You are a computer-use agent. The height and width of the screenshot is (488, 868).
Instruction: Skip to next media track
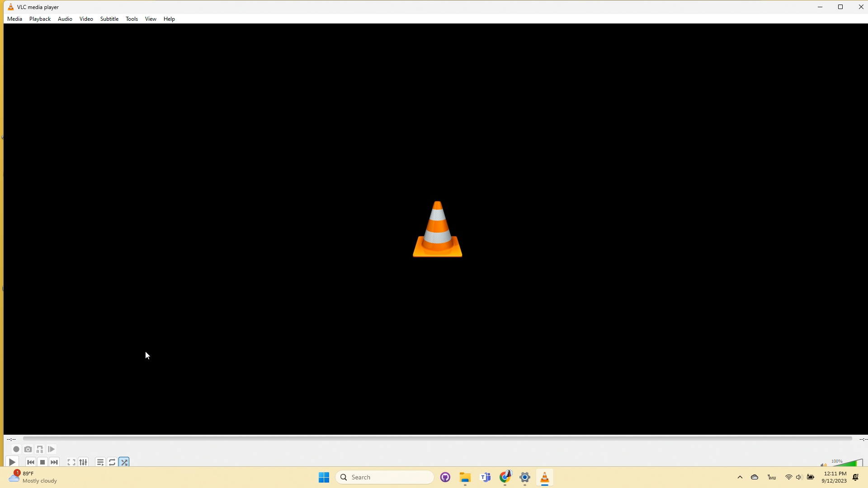pos(54,462)
